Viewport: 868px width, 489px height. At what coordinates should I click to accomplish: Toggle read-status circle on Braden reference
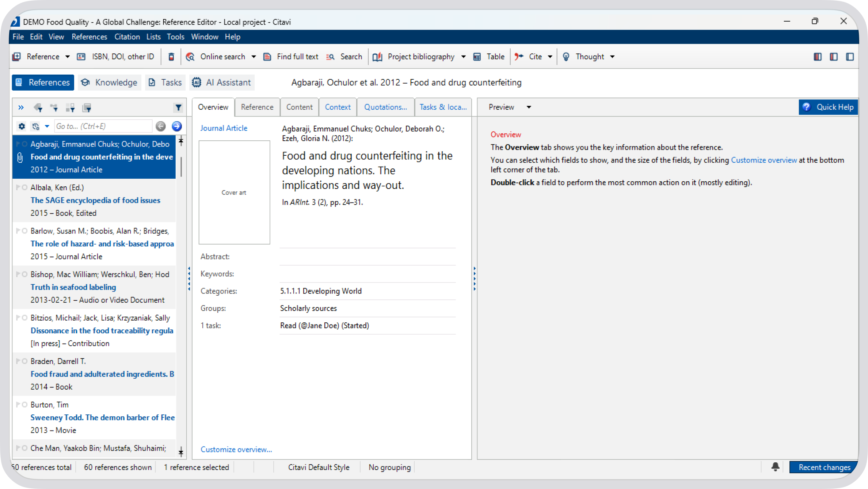[x=24, y=361]
